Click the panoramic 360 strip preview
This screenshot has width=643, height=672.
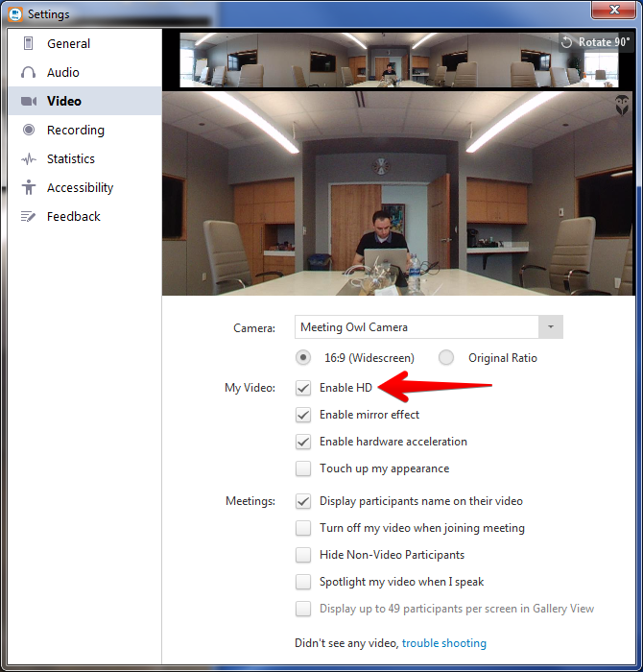[398, 60]
